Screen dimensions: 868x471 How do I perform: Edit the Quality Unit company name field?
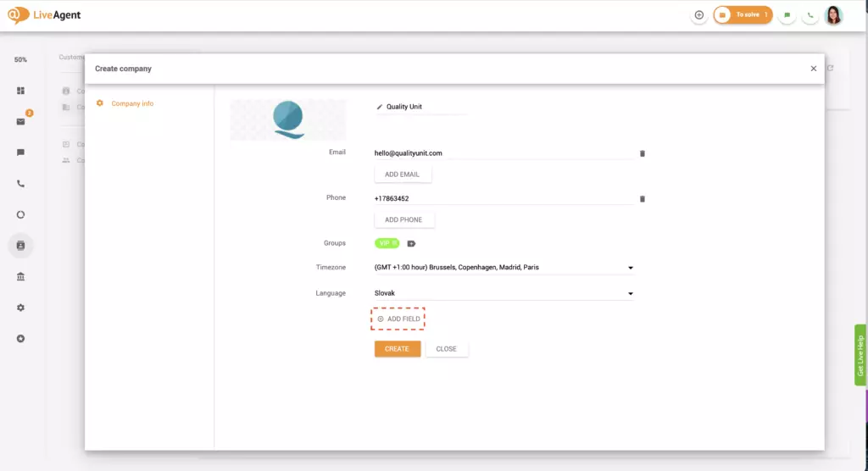(420, 107)
